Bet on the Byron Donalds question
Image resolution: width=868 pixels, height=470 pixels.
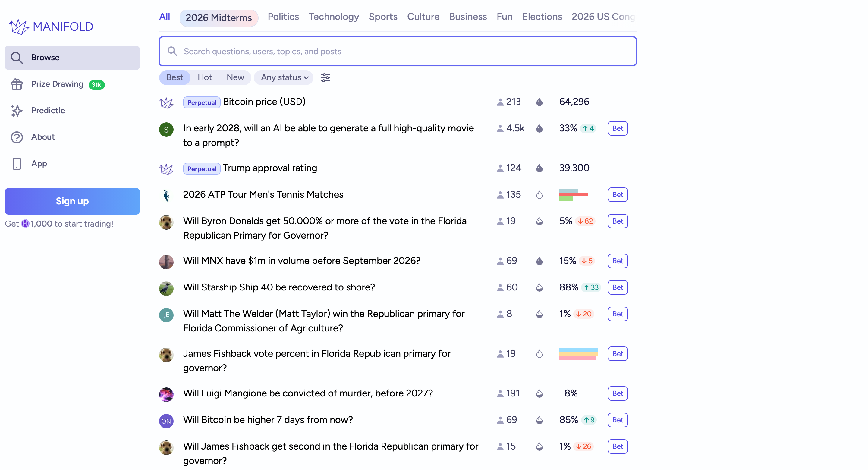click(x=618, y=221)
